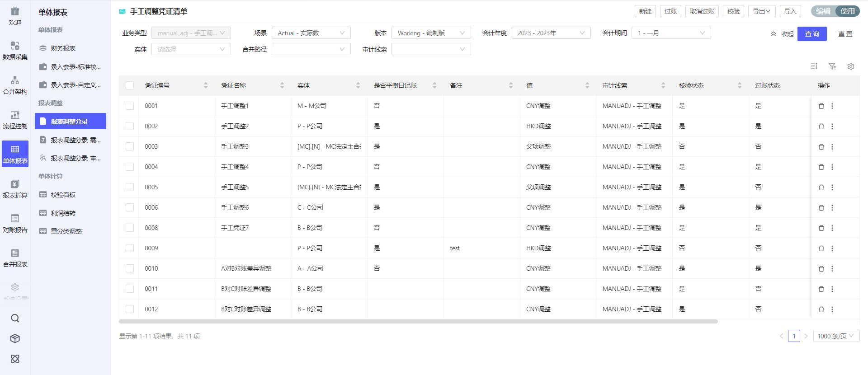Screen dimensions: 868x375
Task: Check the select-all checkbox in table header
Action: point(130,85)
